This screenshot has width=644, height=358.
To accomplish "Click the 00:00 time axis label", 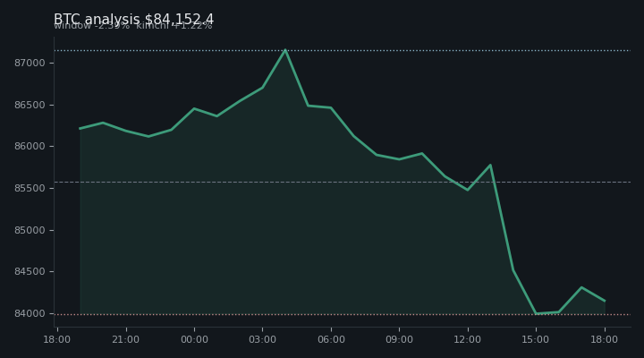I will tap(194, 339).
